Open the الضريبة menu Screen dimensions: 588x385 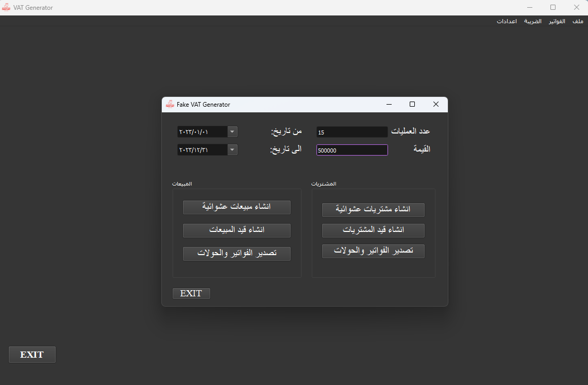pyautogui.click(x=532, y=21)
